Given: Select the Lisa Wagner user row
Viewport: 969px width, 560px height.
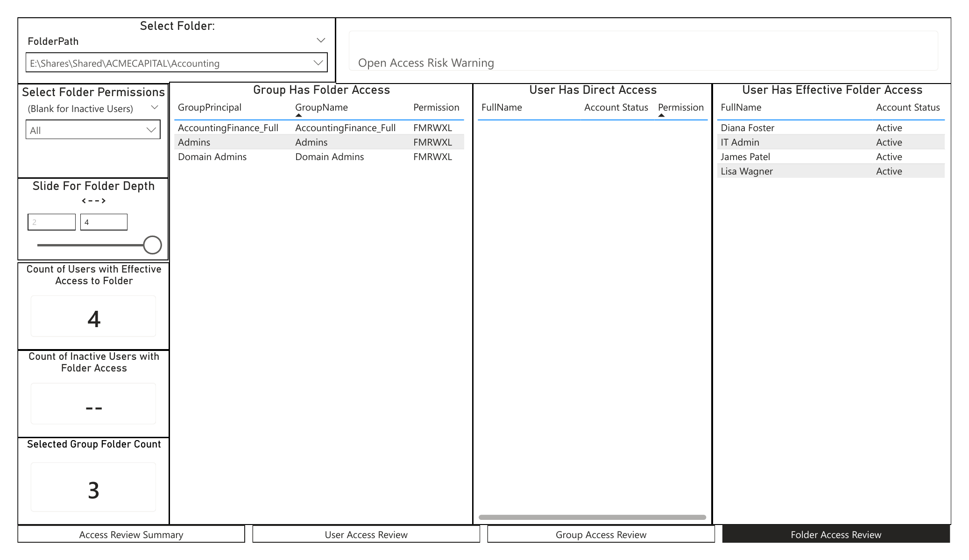Looking at the screenshot, I should point(831,171).
